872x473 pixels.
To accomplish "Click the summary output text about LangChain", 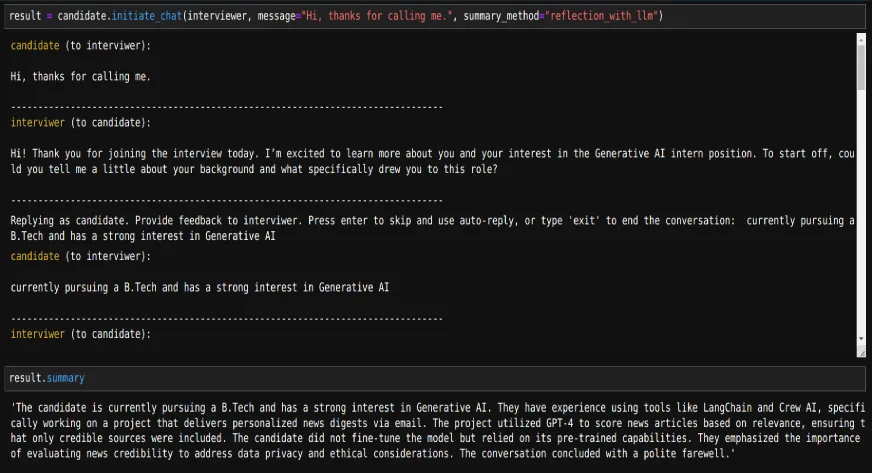I will point(438,431).
